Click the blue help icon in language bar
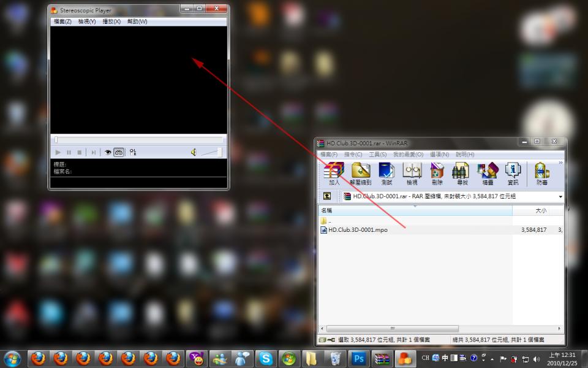Viewport: 588px width, 368px height. pyautogui.click(x=473, y=358)
